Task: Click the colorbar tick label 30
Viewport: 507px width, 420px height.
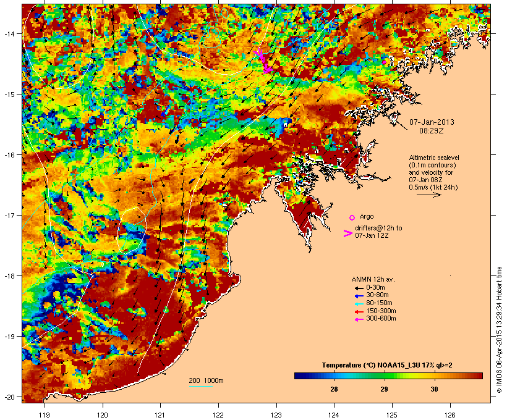Action: pyautogui.click(x=434, y=389)
